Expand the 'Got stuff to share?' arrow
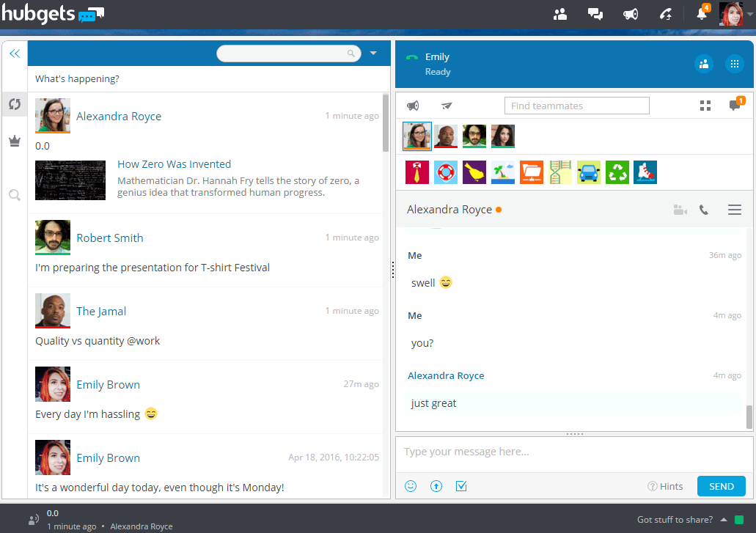 724,520
